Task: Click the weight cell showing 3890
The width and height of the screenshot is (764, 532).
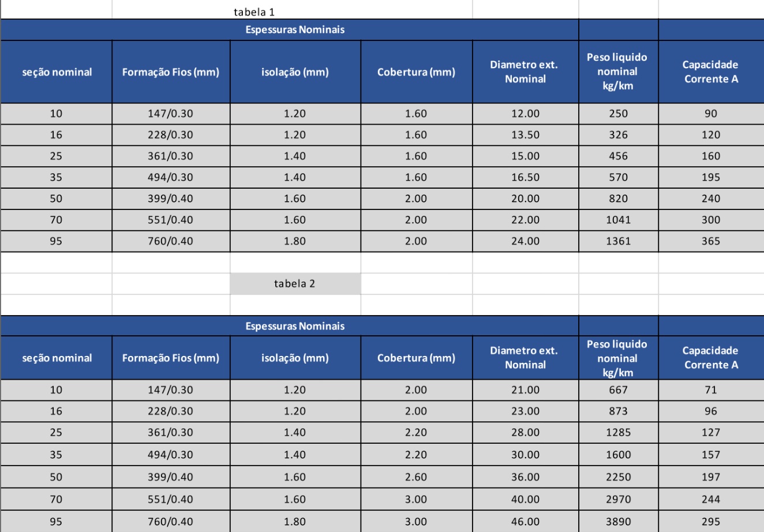Action: 618,522
